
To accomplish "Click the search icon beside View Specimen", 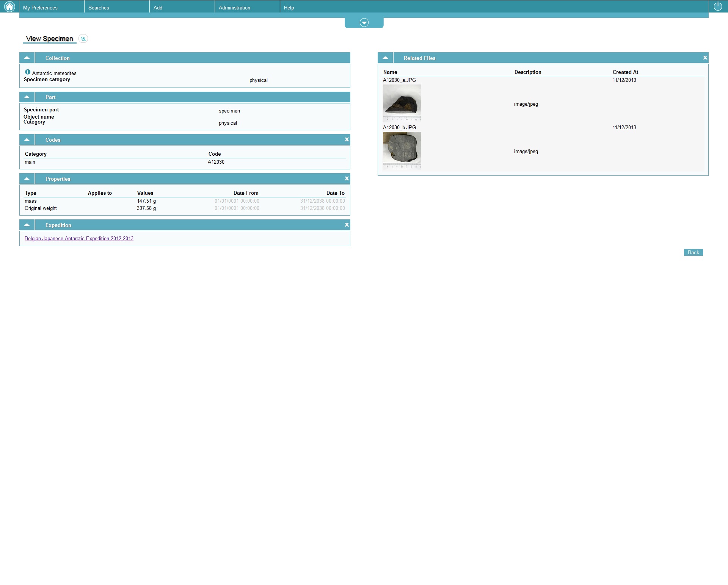I will click(x=83, y=39).
